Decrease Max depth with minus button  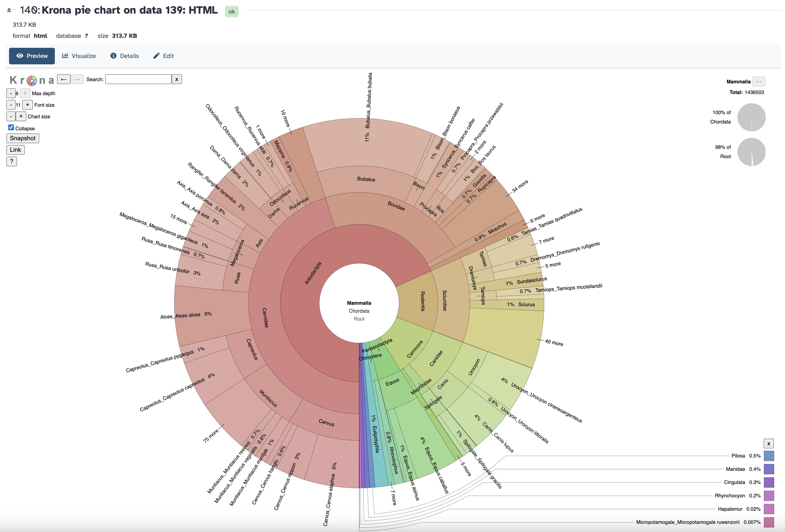tap(11, 93)
